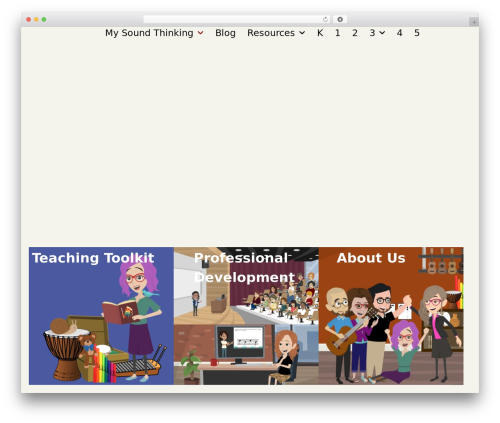
Task: Open a new tab with the plus button
Action: tap(474, 22)
